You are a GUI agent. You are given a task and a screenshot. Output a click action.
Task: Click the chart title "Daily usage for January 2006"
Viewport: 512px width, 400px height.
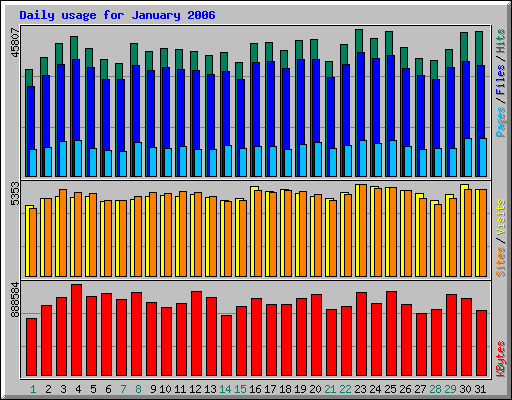pyautogui.click(x=117, y=15)
